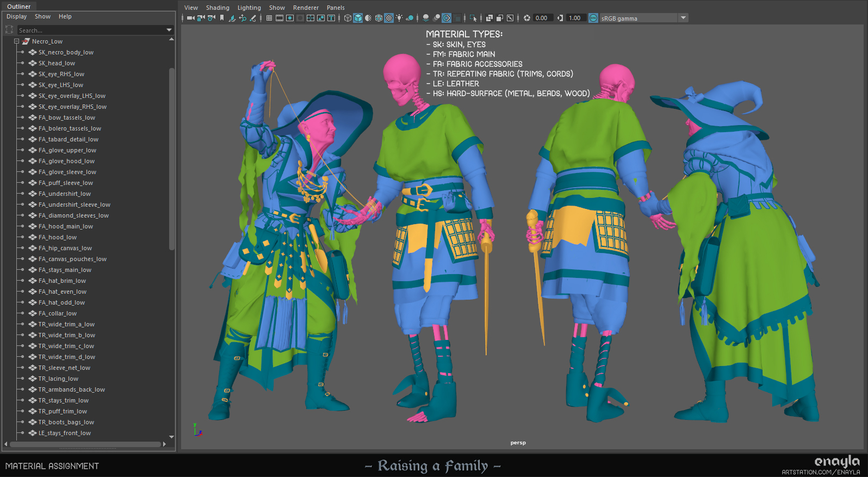Toggle the viewport Grid display
Image resolution: width=868 pixels, height=477 pixels.
pyautogui.click(x=269, y=18)
